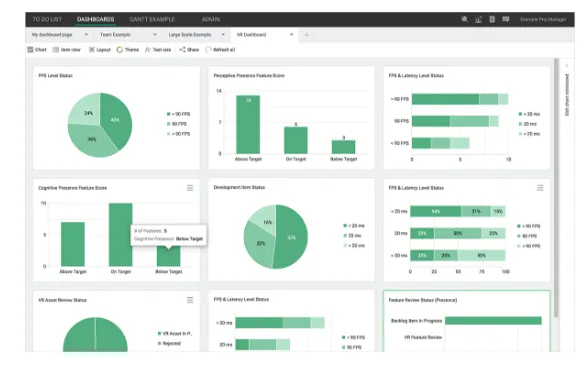Image resolution: width=588 pixels, height=381 pixels.
Task: Refresh all charts
Action: click(x=220, y=50)
